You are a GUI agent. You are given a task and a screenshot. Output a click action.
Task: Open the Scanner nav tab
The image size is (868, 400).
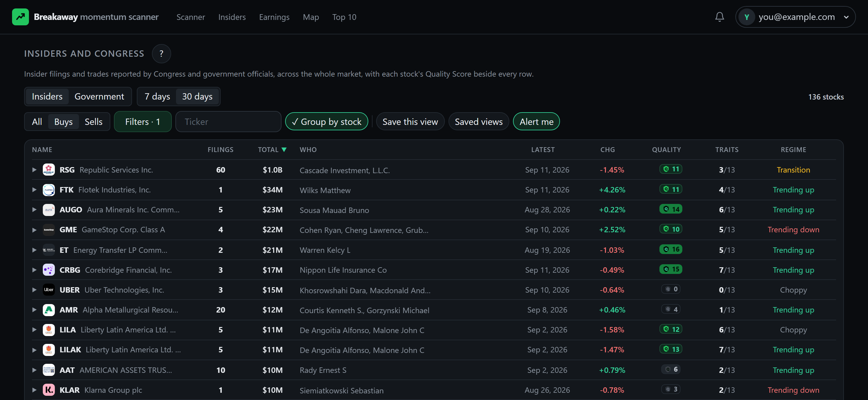tap(191, 17)
